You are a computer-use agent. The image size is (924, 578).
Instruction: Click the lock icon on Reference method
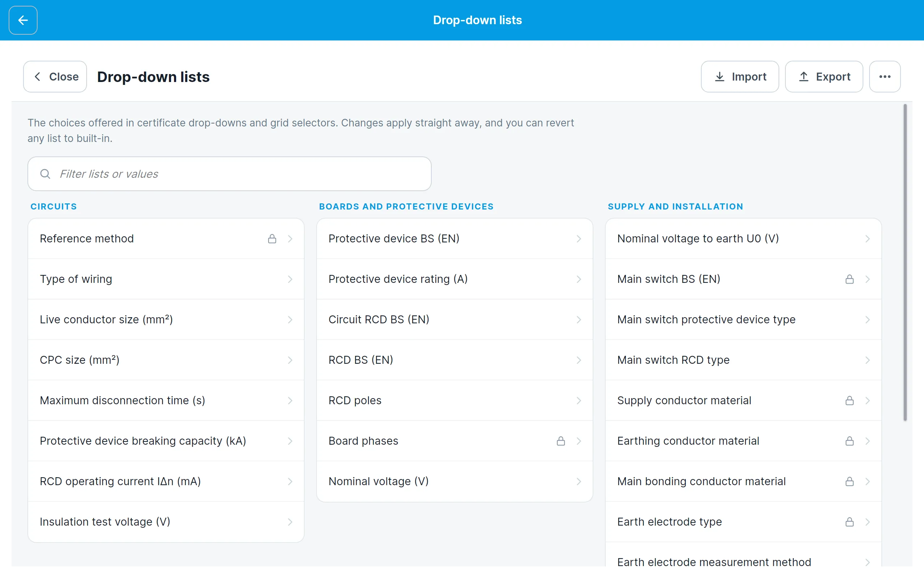pyautogui.click(x=272, y=238)
